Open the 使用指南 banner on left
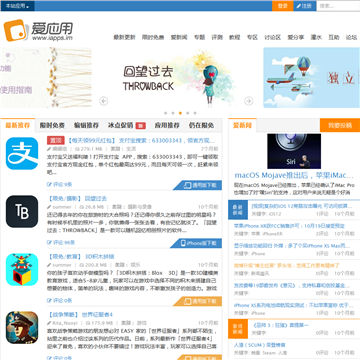The width and height of the screenshot is (360, 360). [x=46, y=78]
